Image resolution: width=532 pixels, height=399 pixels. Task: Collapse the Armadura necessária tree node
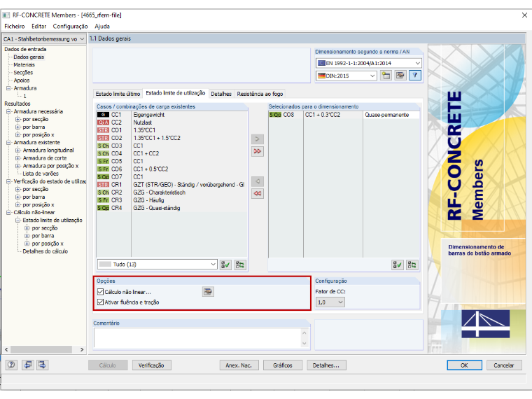[8, 111]
